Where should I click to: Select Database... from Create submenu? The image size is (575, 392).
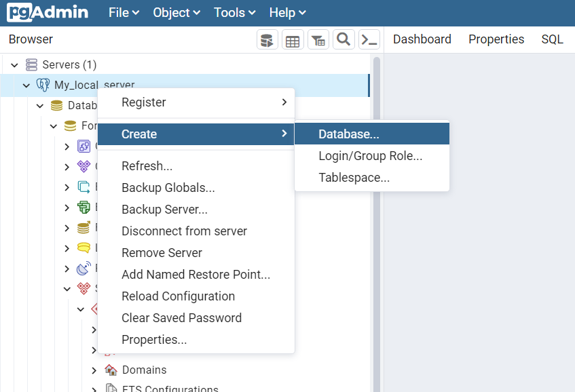click(349, 134)
